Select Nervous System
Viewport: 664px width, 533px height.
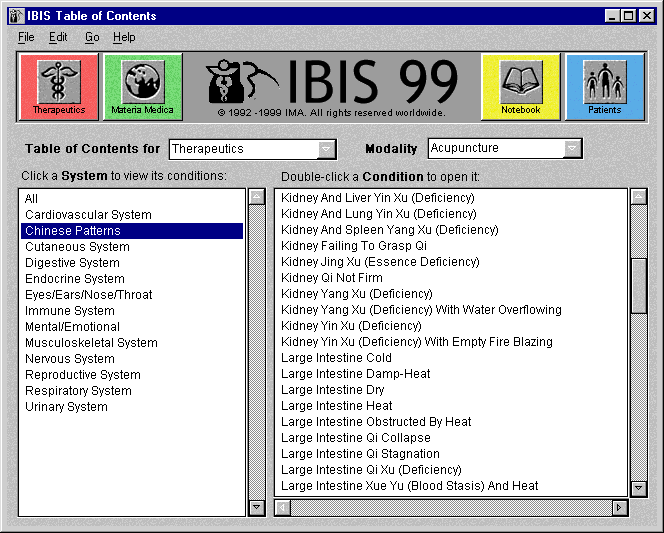(x=132, y=359)
